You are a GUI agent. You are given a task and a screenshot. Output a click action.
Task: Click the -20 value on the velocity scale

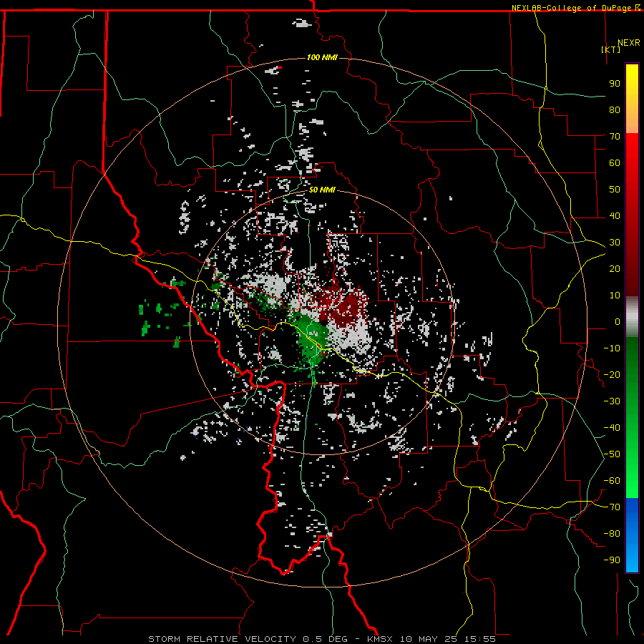pyautogui.click(x=612, y=374)
